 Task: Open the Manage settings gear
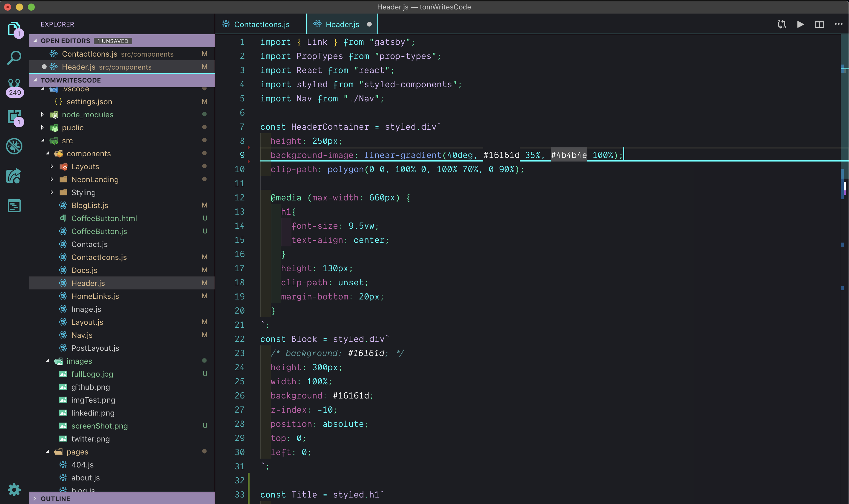(x=14, y=489)
